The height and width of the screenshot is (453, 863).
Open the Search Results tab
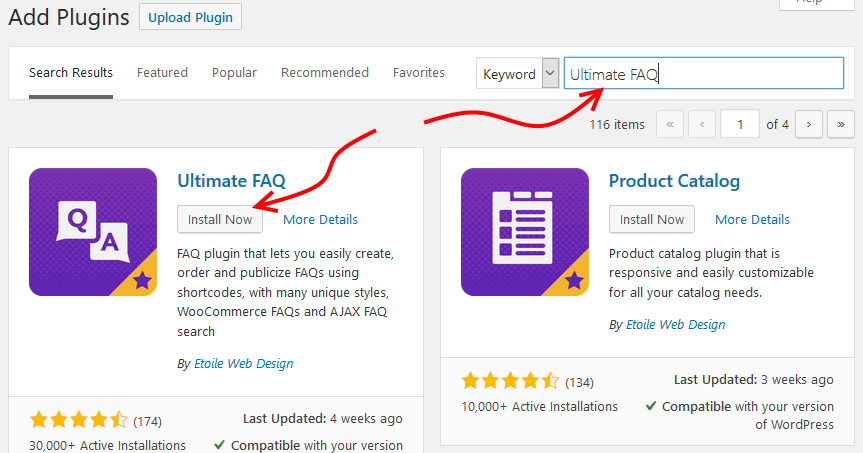71,73
